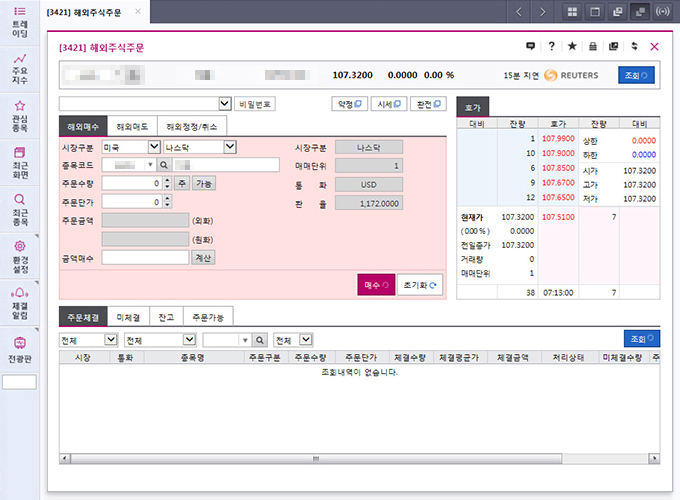The image size is (680, 500).
Task: Click the 금액매수 input field
Action: point(145,257)
